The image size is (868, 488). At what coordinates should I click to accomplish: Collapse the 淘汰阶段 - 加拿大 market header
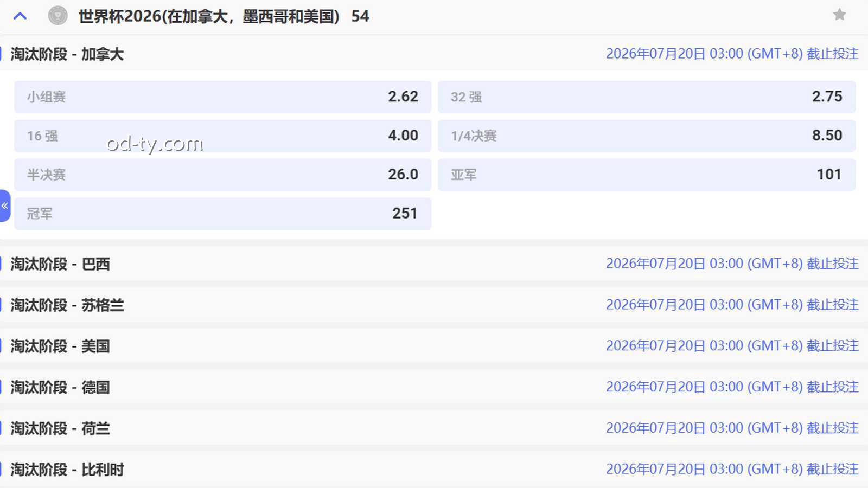pyautogui.click(x=67, y=54)
